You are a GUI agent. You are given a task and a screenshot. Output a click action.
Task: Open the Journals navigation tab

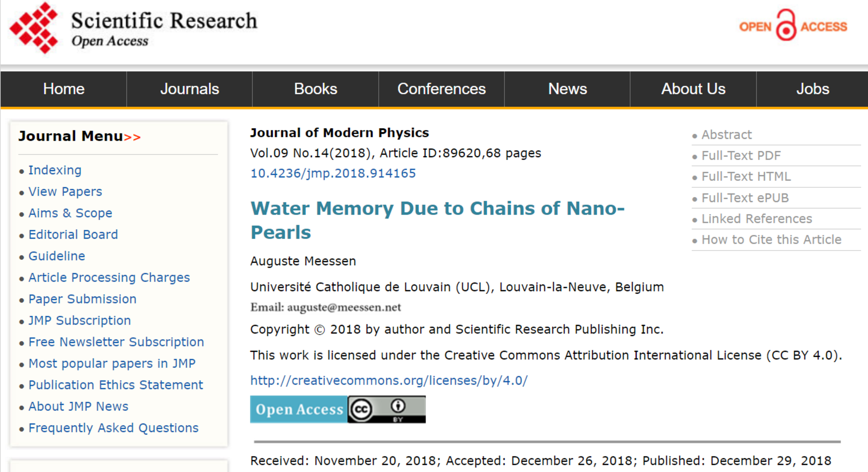point(189,89)
